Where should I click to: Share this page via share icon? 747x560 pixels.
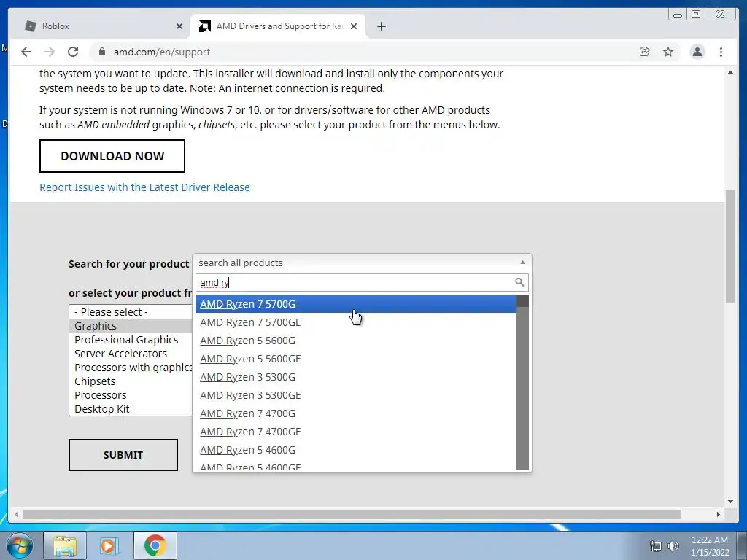[x=645, y=52]
